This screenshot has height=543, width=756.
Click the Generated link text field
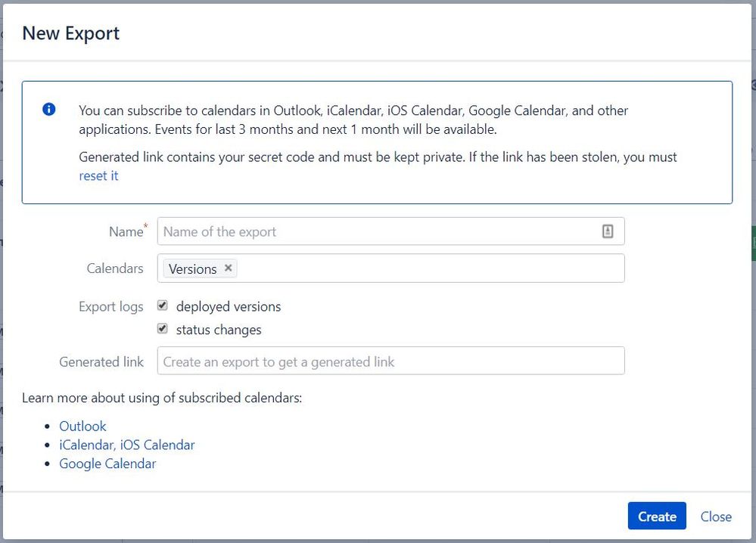[x=390, y=361]
